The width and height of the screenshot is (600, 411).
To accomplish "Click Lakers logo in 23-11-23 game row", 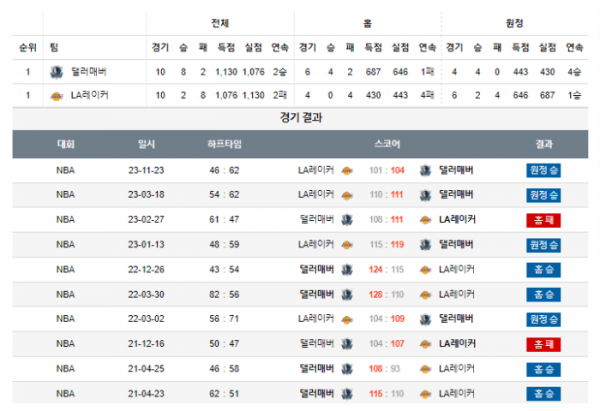I will 347,171.
